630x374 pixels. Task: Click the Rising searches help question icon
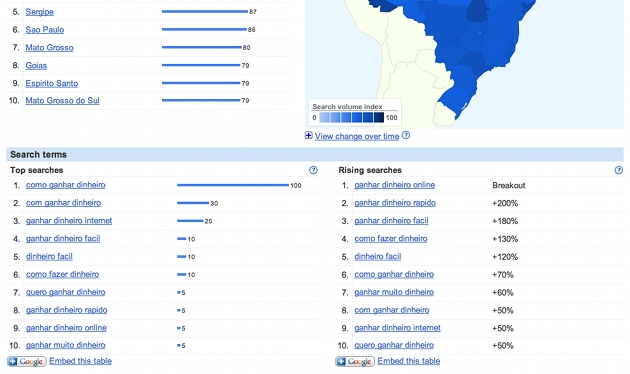click(x=619, y=170)
